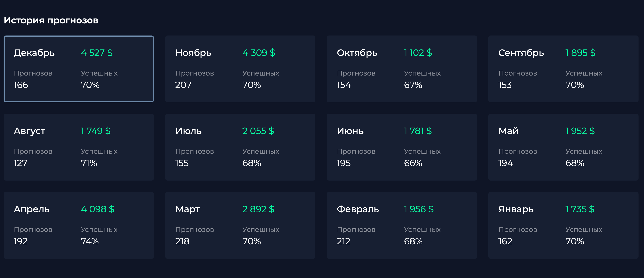The image size is (644, 278).
Task: Click the 71% success rate figure
Action: (x=89, y=163)
